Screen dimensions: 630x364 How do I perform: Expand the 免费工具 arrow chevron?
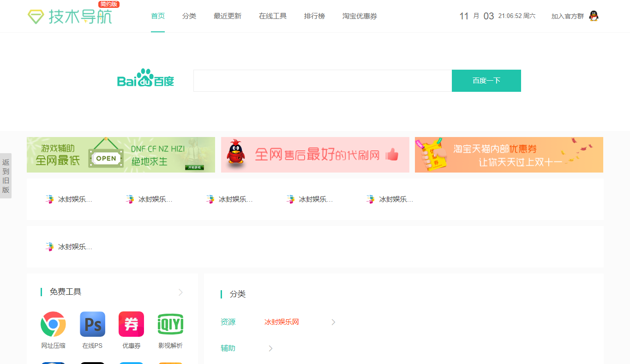point(180,292)
